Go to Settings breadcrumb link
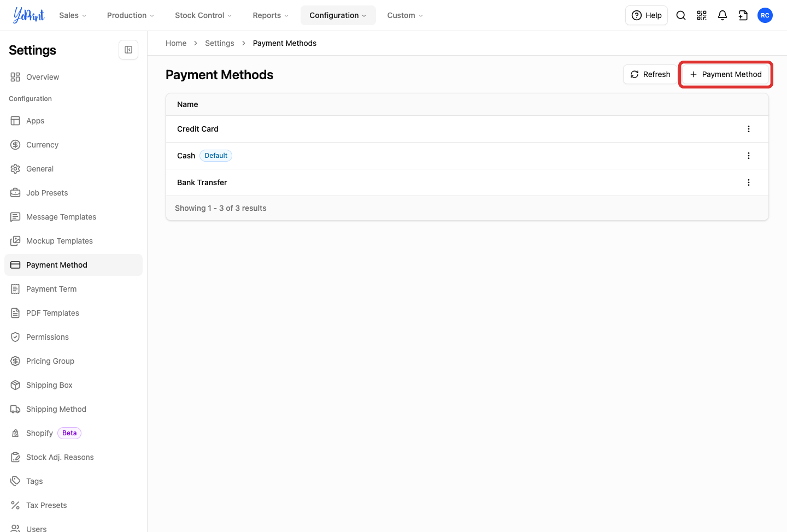Viewport: 787px width, 532px height. pyautogui.click(x=220, y=43)
